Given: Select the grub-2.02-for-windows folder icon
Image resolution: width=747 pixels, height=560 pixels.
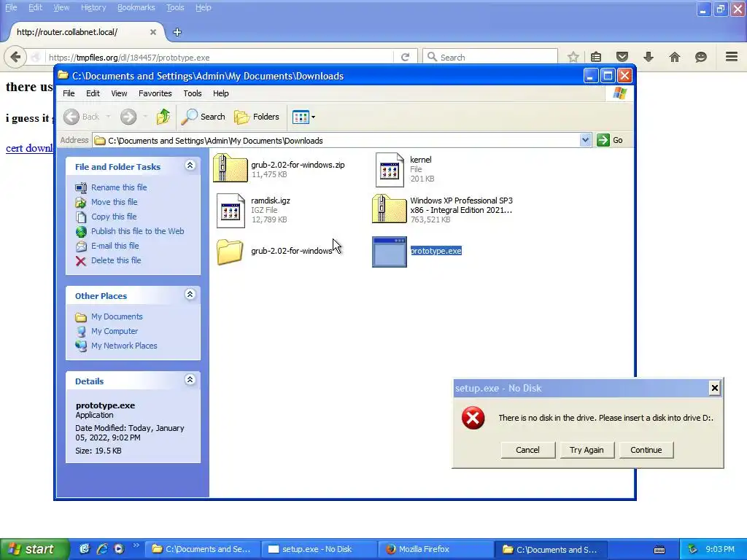Looking at the screenshot, I should pos(230,252).
